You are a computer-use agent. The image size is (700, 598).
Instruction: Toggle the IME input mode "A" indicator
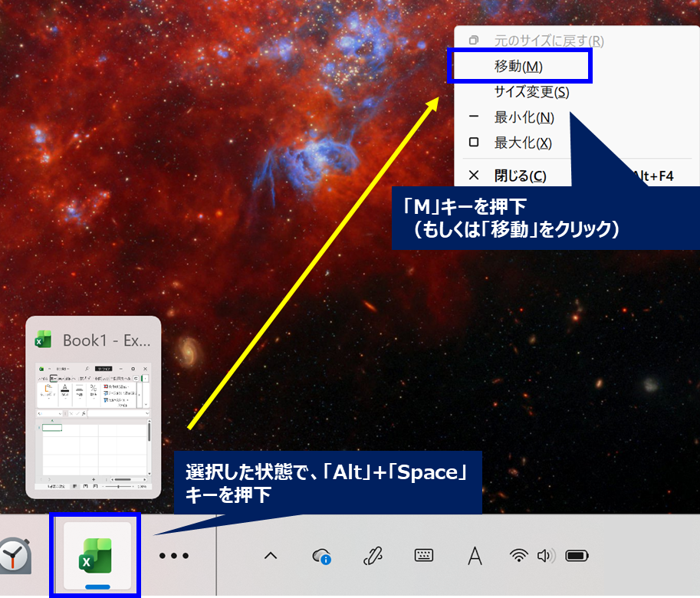tap(475, 556)
